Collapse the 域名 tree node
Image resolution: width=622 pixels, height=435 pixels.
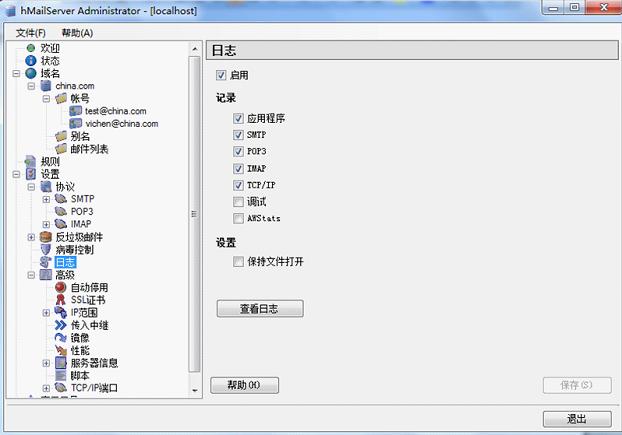16,73
